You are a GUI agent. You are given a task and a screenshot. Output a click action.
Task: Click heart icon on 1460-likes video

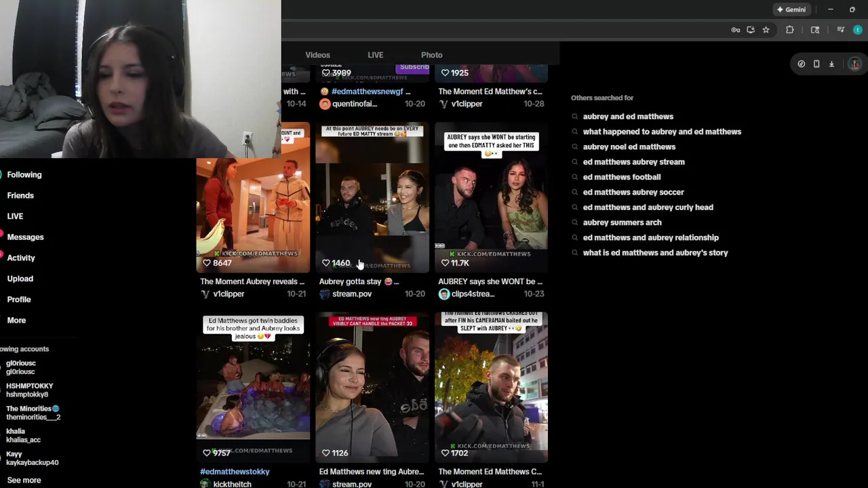(x=325, y=263)
